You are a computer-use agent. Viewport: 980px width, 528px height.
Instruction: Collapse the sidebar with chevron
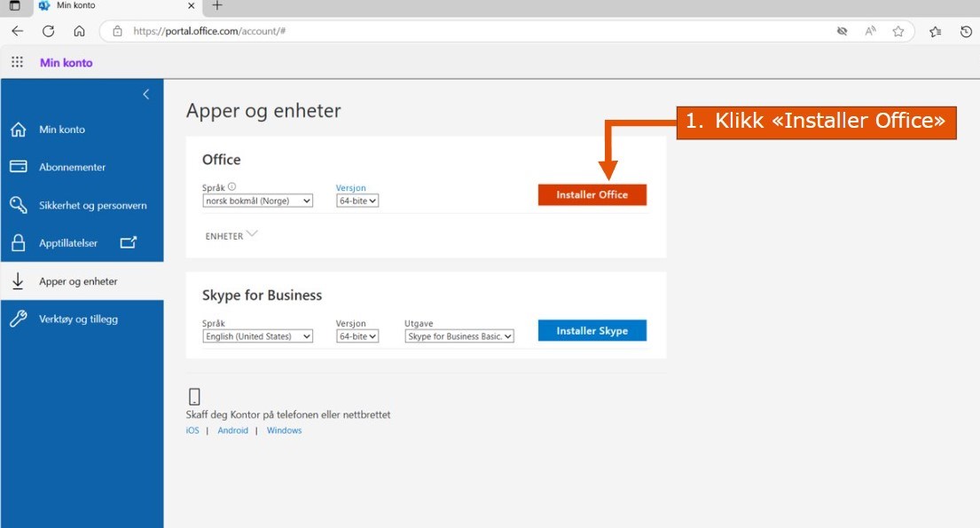145,94
